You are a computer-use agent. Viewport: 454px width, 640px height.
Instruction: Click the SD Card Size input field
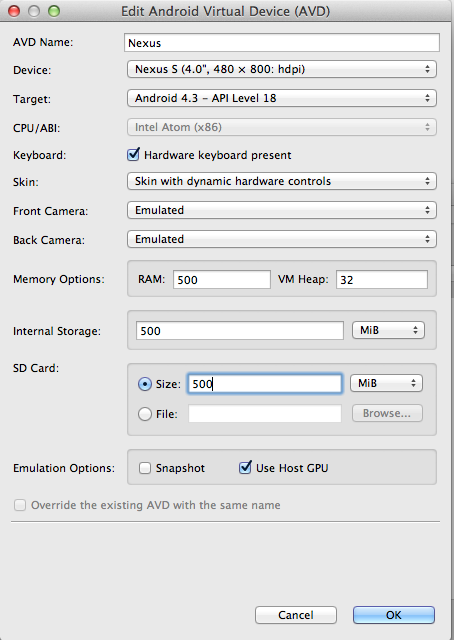(265, 384)
